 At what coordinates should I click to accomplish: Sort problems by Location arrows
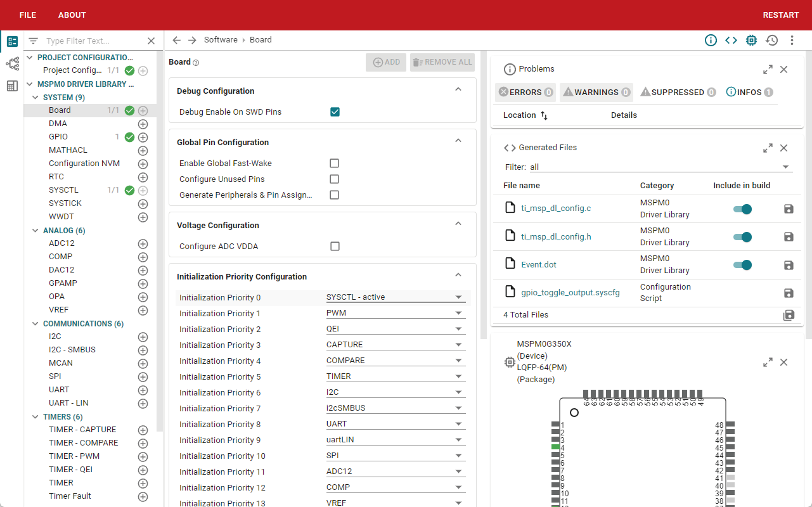pyautogui.click(x=544, y=115)
